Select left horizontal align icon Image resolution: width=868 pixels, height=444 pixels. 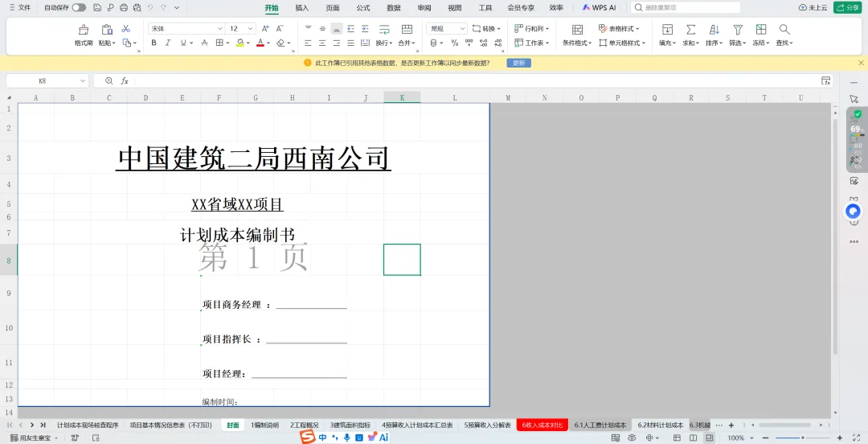(x=309, y=43)
